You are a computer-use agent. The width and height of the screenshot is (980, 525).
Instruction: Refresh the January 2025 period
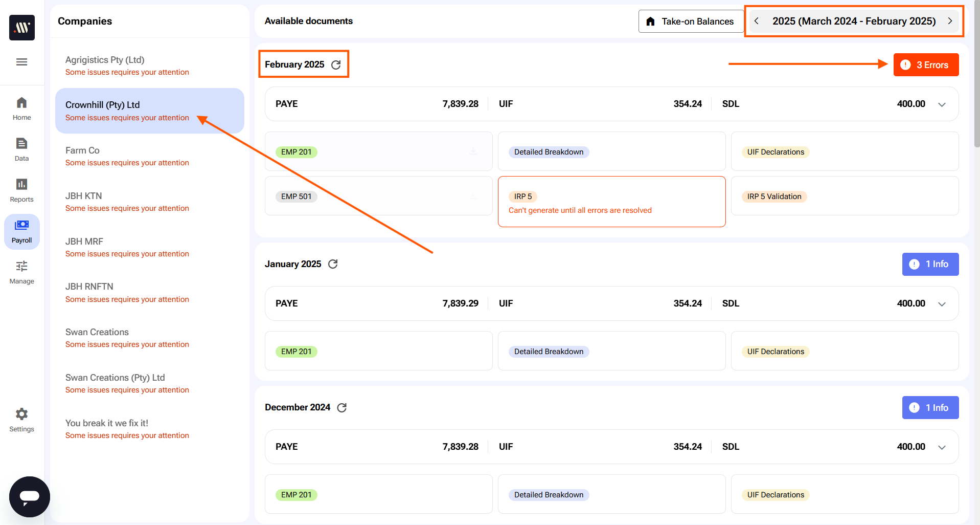333,264
